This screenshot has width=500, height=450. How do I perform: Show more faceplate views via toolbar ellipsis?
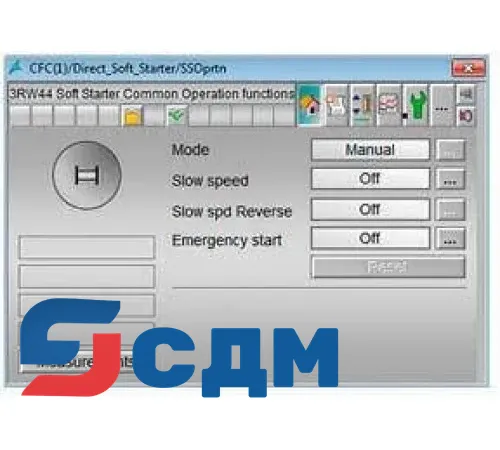442,105
